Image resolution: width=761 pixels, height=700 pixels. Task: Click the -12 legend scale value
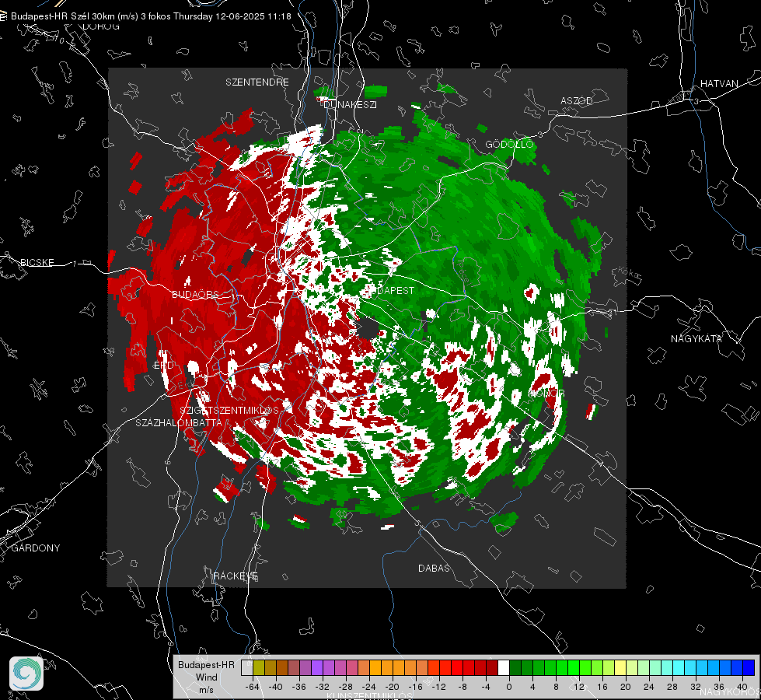pyautogui.click(x=438, y=687)
